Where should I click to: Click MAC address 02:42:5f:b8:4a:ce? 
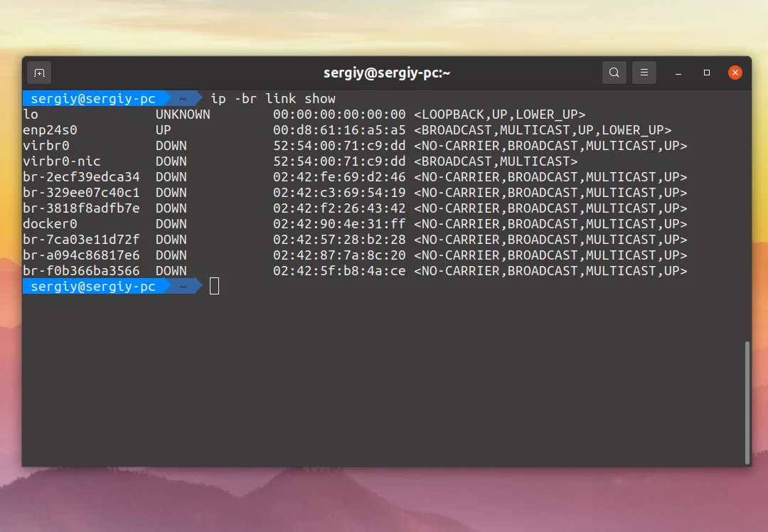[x=339, y=271]
